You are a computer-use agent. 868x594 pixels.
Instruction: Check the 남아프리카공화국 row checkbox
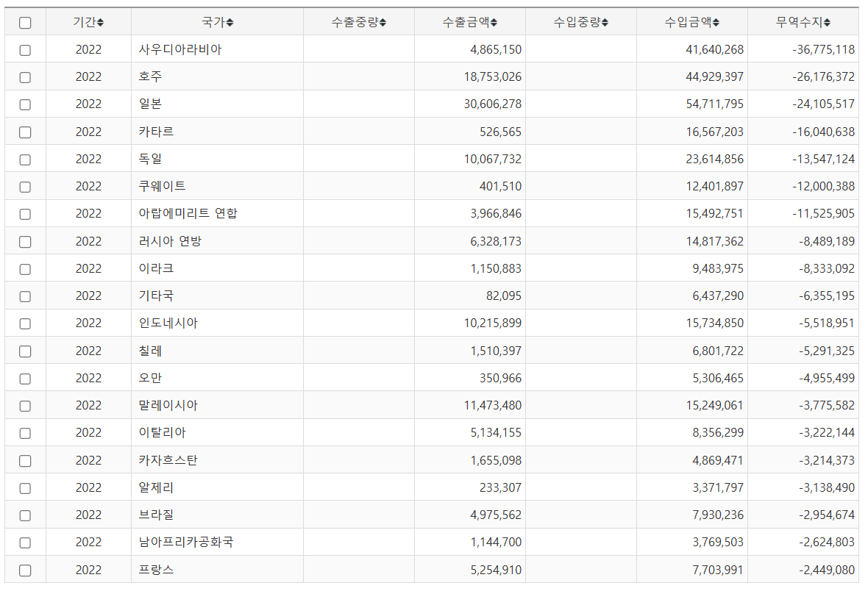(25, 543)
